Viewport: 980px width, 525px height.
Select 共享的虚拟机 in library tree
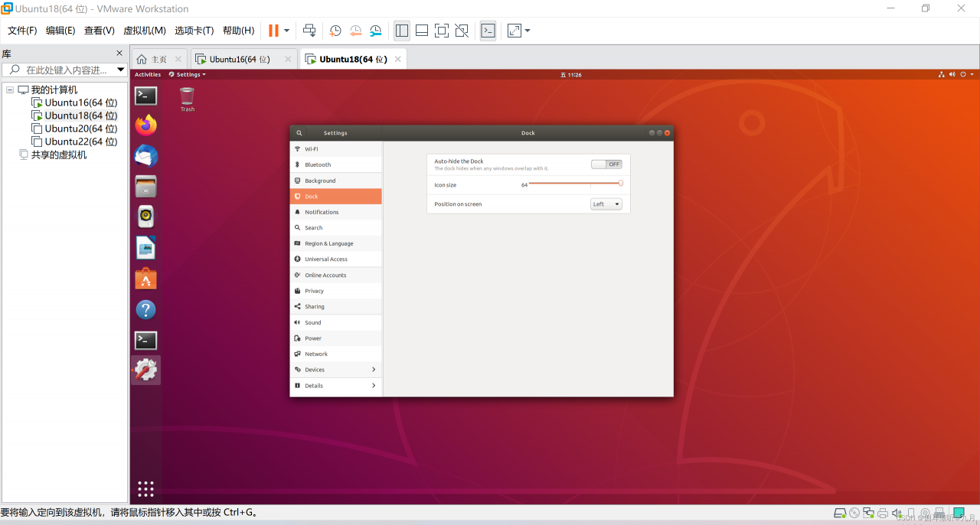pos(59,155)
